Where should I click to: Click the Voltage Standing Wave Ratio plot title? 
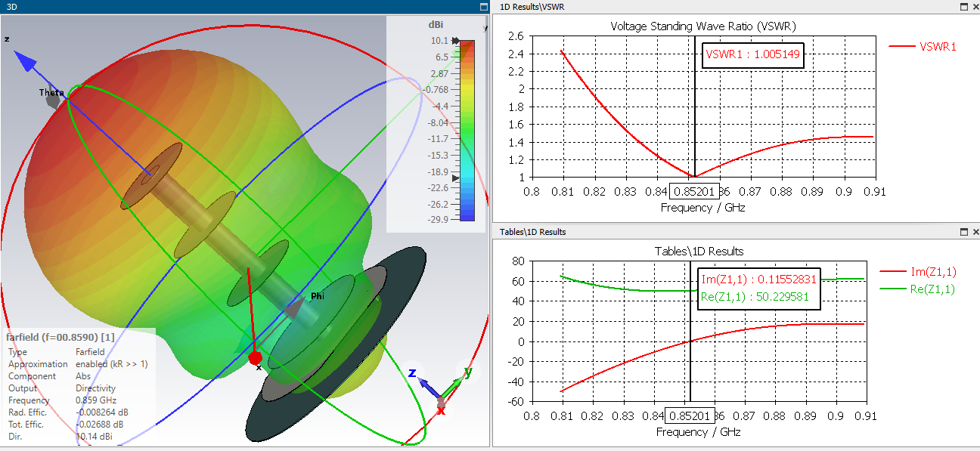pyautogui.click(x=703, y=26)
